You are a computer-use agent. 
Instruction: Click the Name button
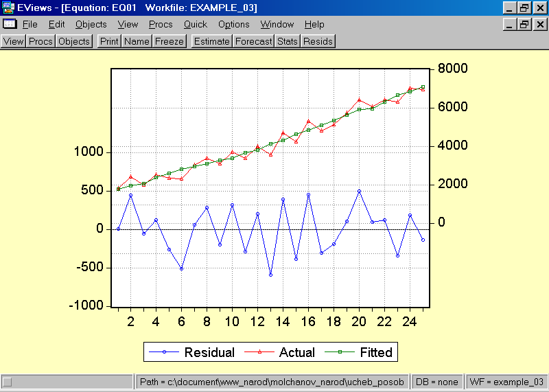click(x=137, y=41)
